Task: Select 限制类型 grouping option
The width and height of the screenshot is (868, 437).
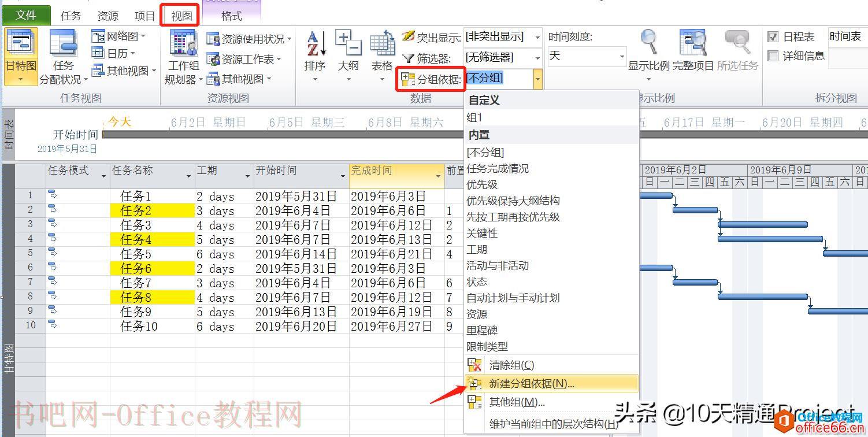Action: click(552, 346)
